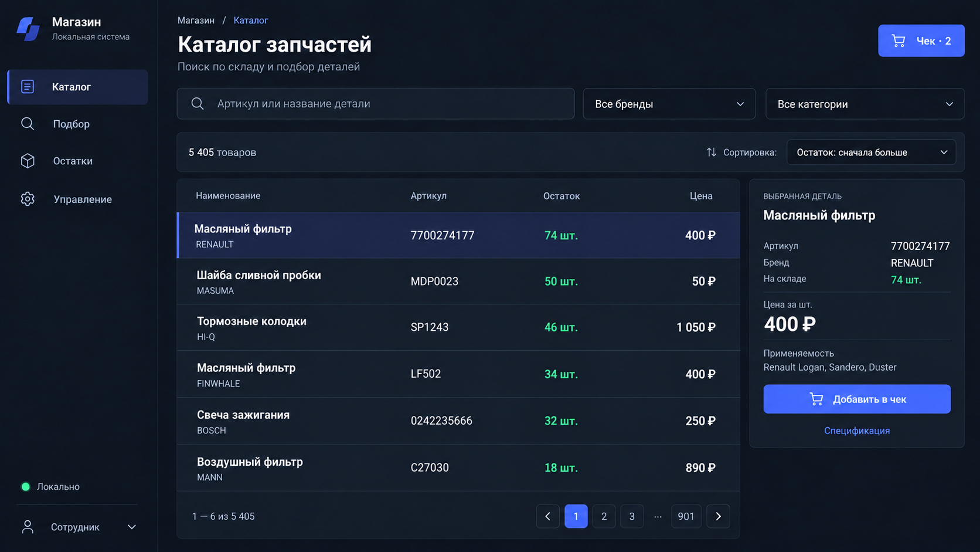Click the Чек · 2 button label

(x=934, y=41)
